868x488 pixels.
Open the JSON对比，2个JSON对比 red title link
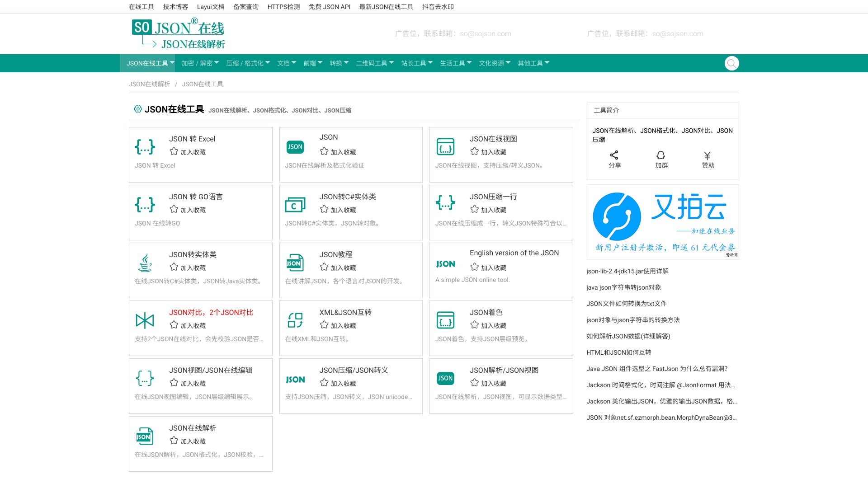click(211, 312)
